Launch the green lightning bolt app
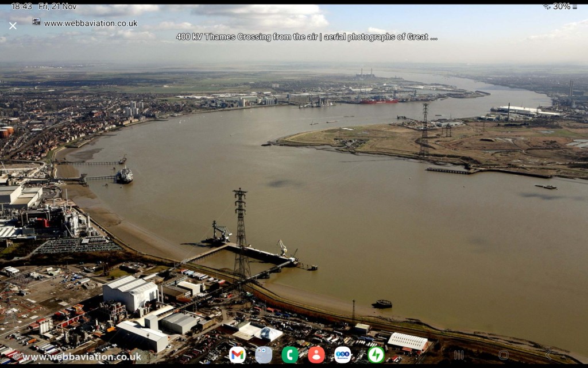This screenshot has height=368, width=588. 376,355
